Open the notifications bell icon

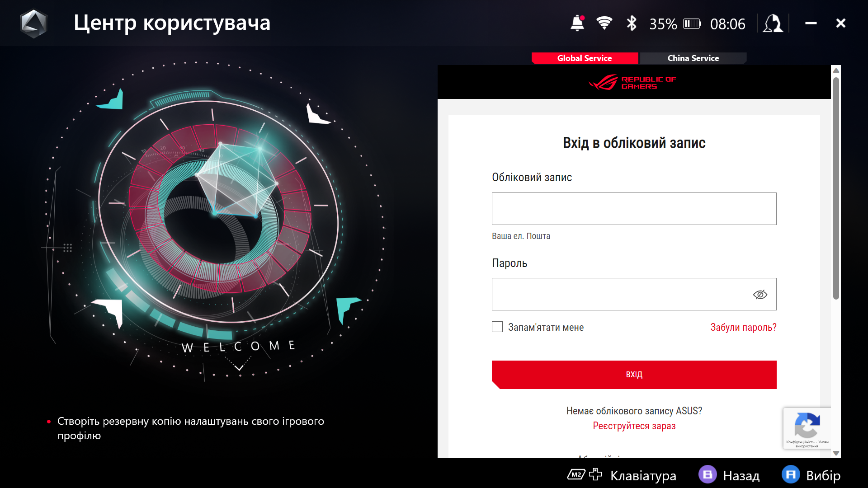click(x=577, y=23)
